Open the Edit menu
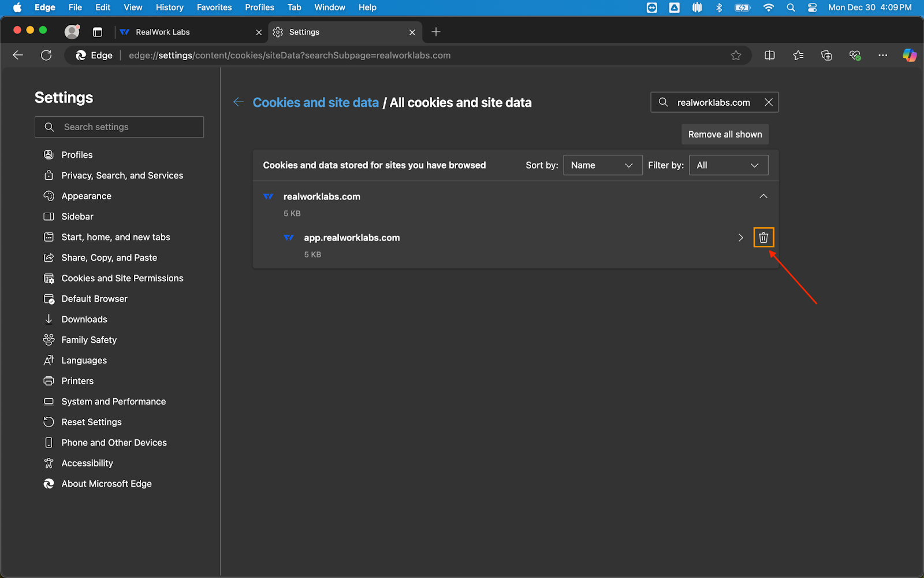The height and width of the screenshot is (578, 924). (103, 8)
